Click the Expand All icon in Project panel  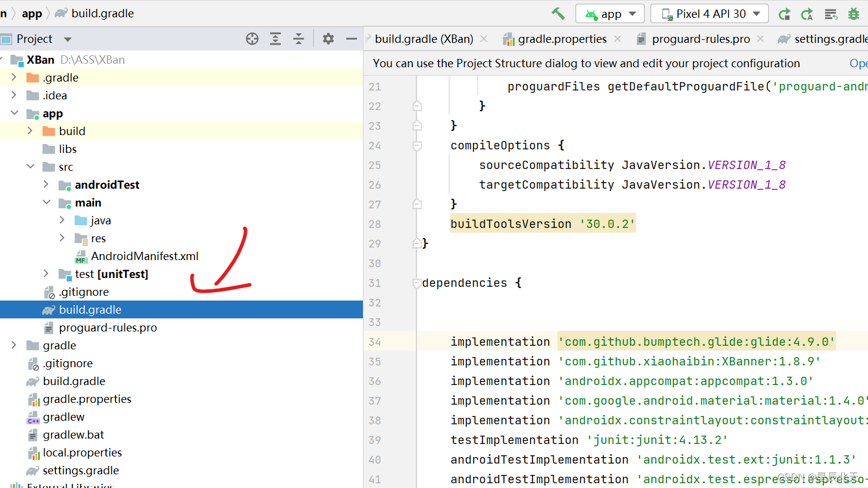point(275,39)
